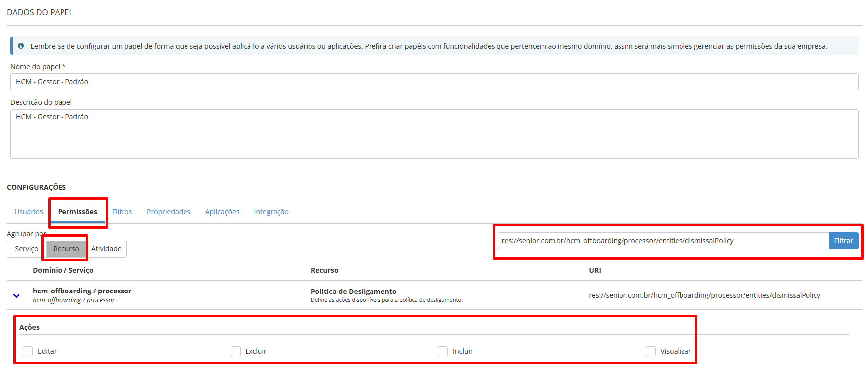Group permissions by Recurso

pos(66,249)
